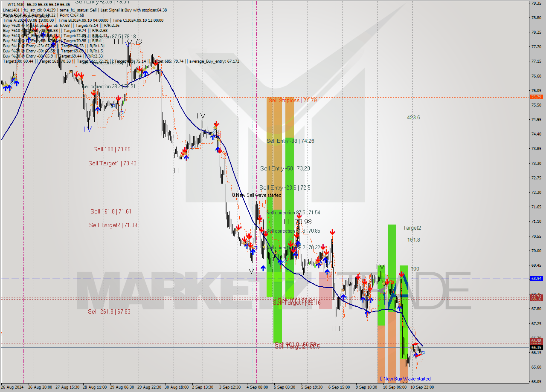The height and width of the screenshot is (392, 546).
Task: Click the 'tema_h1_status: Sell' info text
Action: point(77,10)
